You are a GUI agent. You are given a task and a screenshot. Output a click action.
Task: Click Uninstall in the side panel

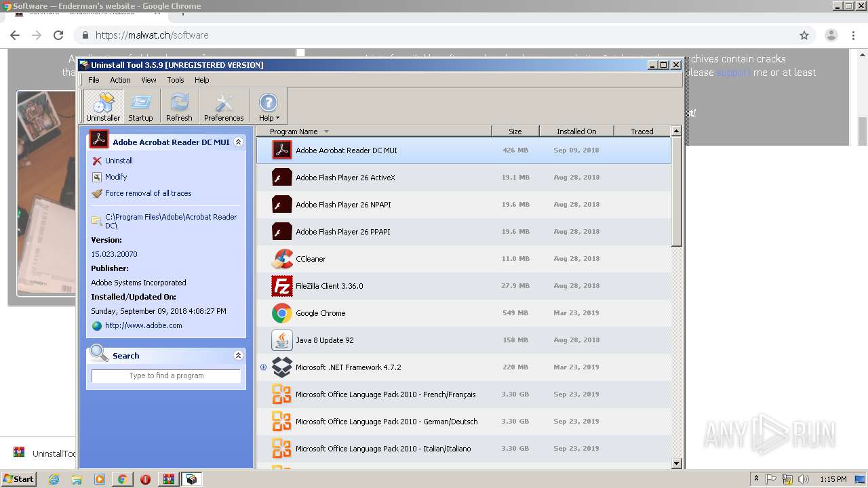pyautogui.click(x=119, y=161)
